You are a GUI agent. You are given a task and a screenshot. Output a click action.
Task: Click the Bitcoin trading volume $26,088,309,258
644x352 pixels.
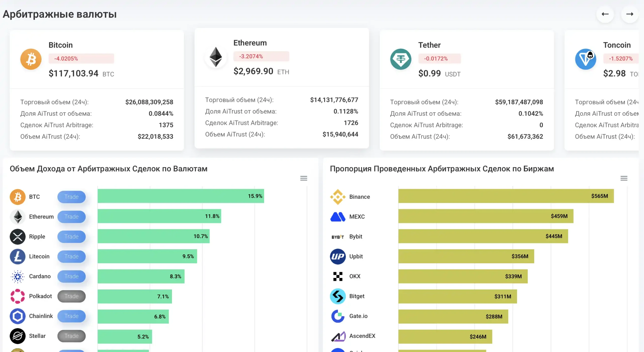coord(149,102)
